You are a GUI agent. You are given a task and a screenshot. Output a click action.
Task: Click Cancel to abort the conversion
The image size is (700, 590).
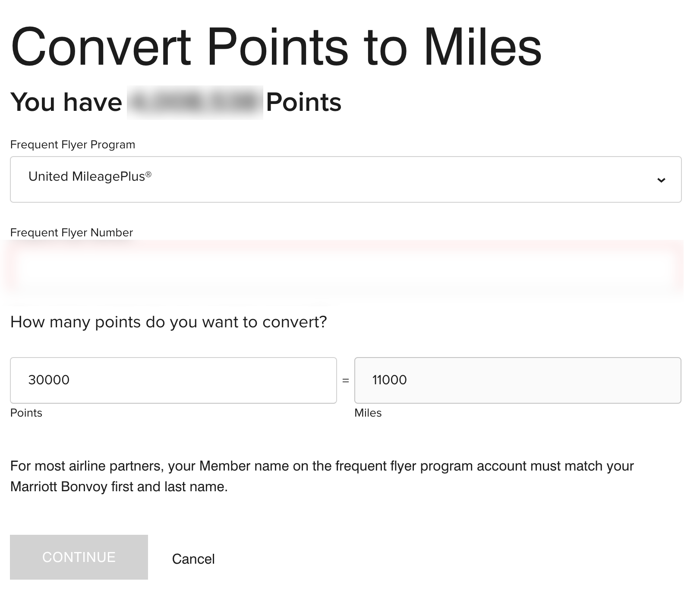(193, 559)
